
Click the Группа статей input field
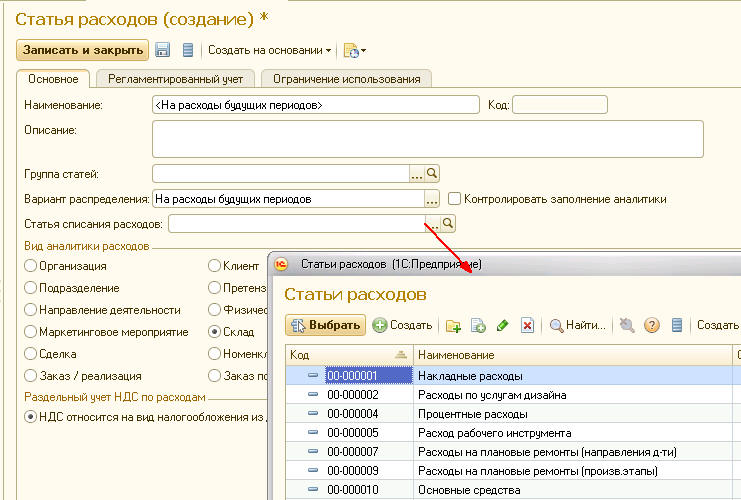[x=281, y=173]
